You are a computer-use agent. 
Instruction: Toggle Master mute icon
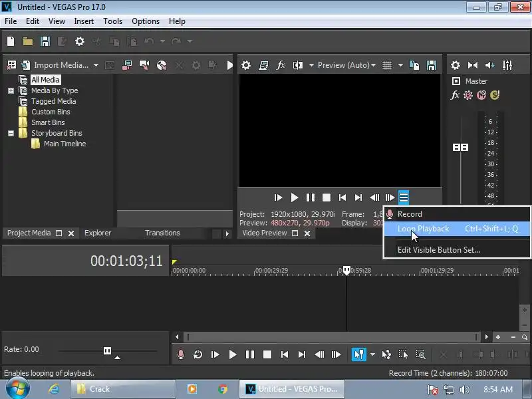coord(481,95)
